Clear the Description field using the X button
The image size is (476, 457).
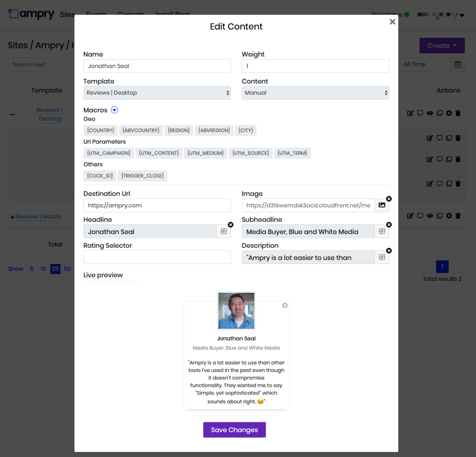coord(389,251)
